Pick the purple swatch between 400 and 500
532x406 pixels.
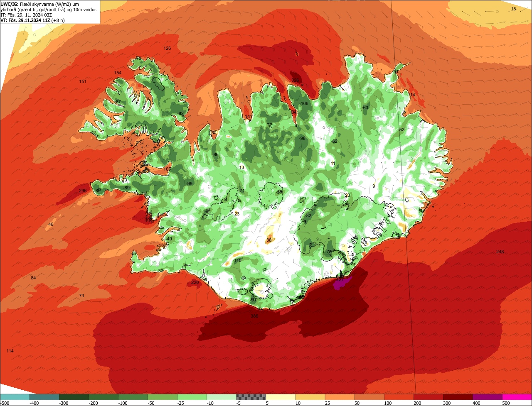[488, 396]
